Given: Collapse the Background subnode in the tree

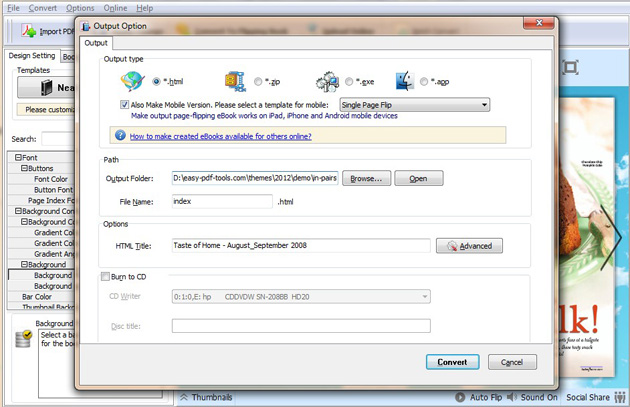Looking at the screenshot, I should [x=24, y=264].
